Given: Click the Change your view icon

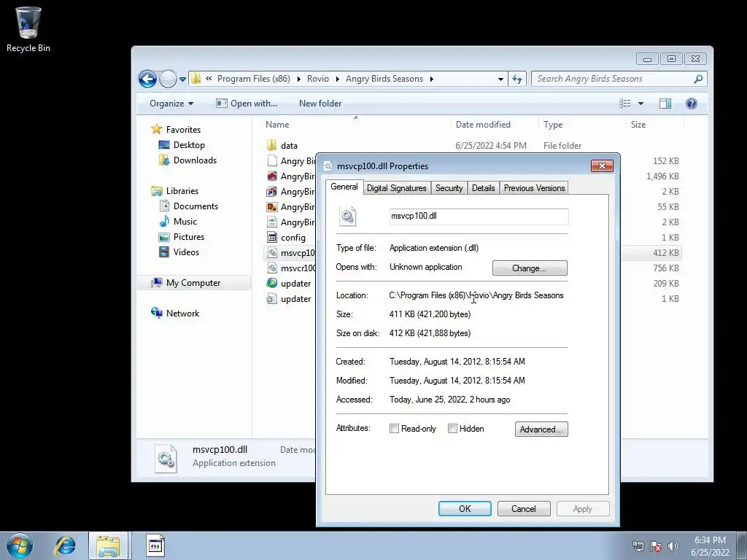Looking at the screenshot, I should pos(624,104).
